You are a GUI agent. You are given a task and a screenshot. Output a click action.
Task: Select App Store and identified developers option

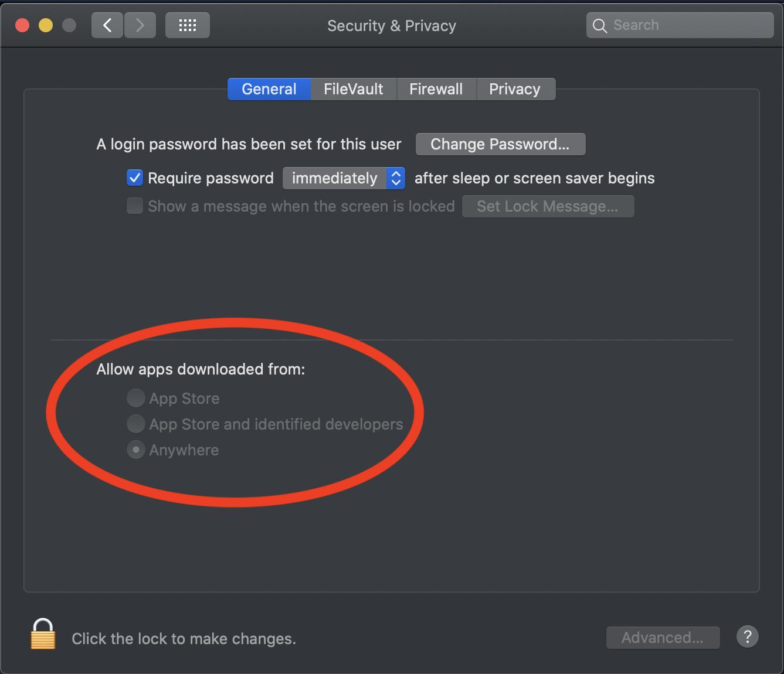click(x=136, y=424)
